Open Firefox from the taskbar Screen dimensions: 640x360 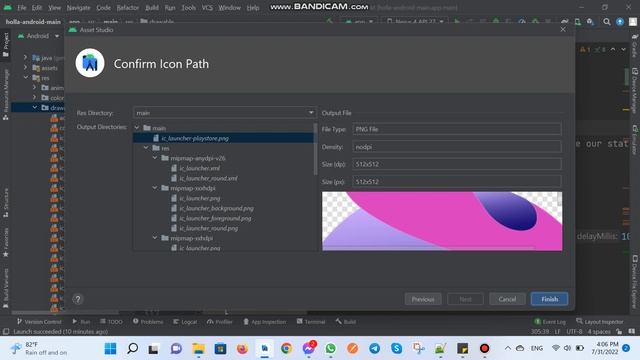[x=242, y=348]
